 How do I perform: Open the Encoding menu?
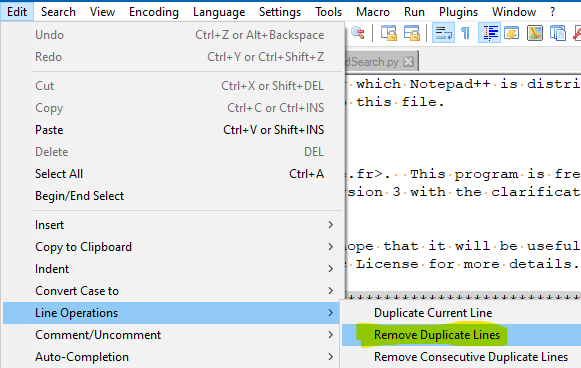click(154, 12)
